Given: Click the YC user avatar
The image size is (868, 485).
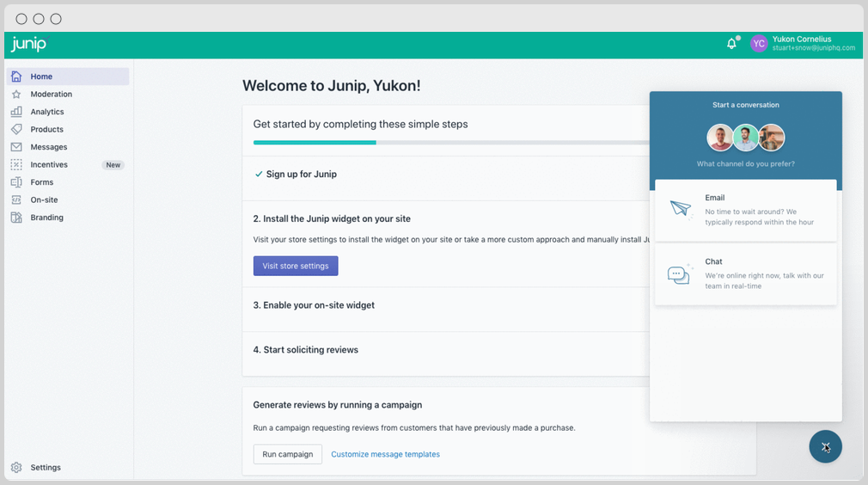Looking at the screenshot, I should [759, 43].
